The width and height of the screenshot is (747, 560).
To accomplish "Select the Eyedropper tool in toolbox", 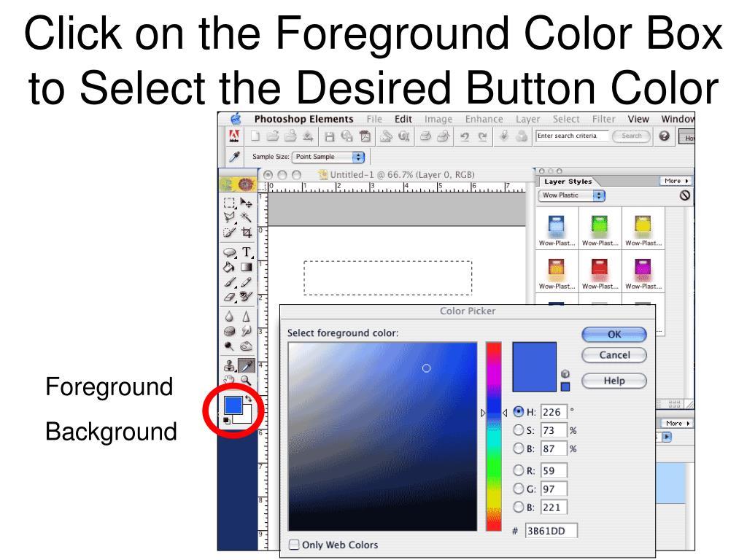I will 247,366.
